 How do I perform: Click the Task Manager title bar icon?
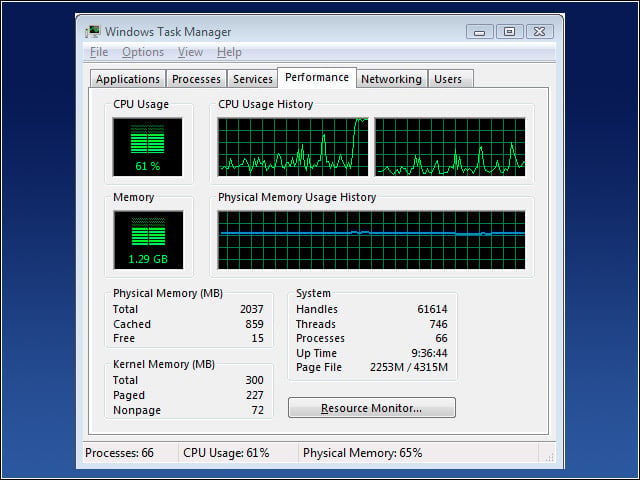pyautogui.click(x=92, y=32)
